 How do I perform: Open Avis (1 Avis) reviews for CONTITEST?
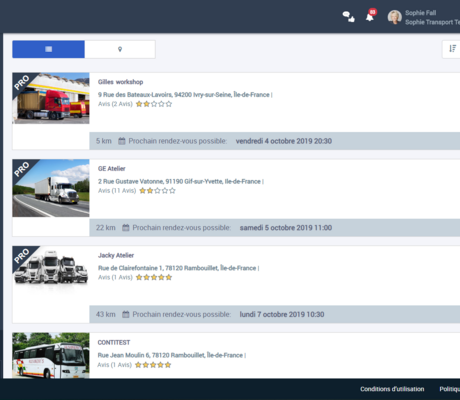pyautogui.click(x=114, y=365)
